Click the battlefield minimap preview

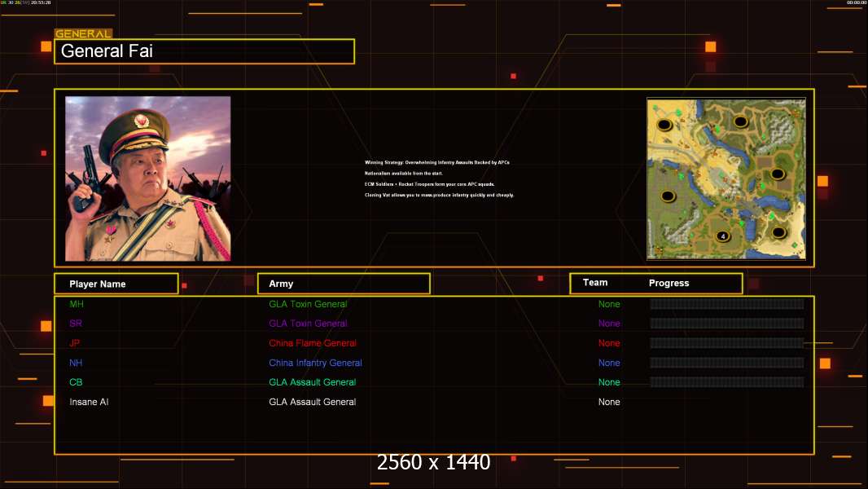pos(726,178)
